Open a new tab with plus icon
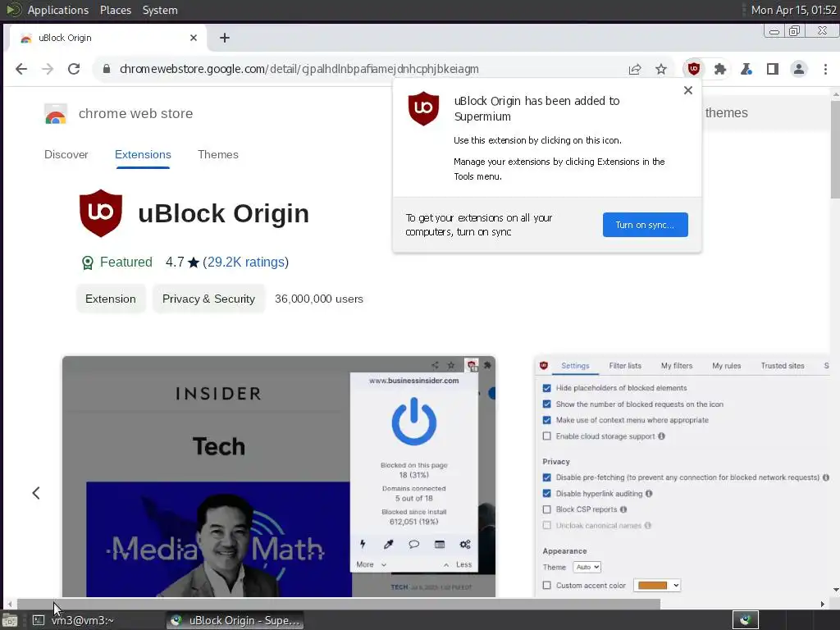Viewport: 840px width, 630px height. (225, 38)
